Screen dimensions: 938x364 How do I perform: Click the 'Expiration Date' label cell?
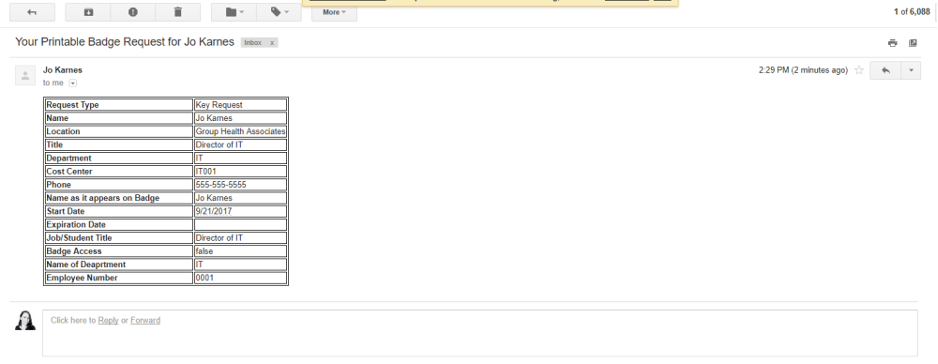118,225
